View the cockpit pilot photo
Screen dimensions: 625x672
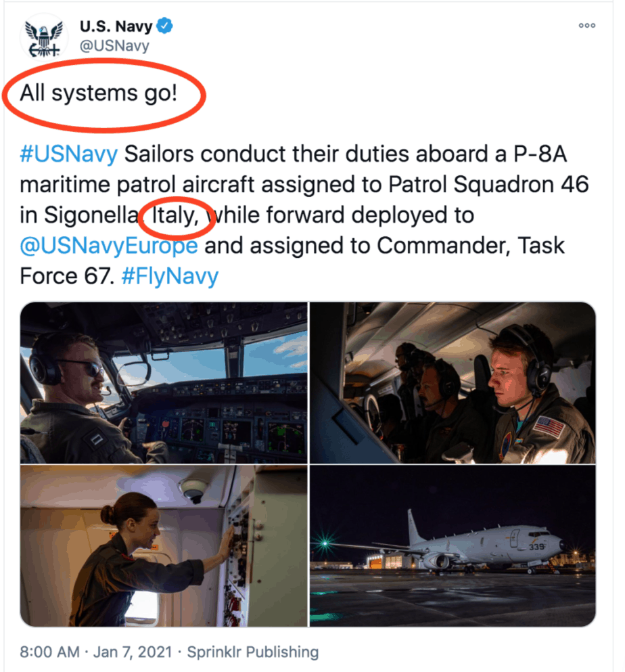[164, 382]
